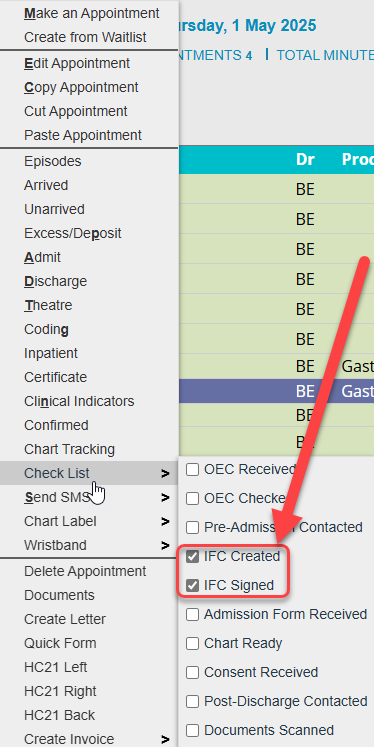Open the Create Invoice submenu arrow
374x747 pixels.
click(x=165, y=739)
